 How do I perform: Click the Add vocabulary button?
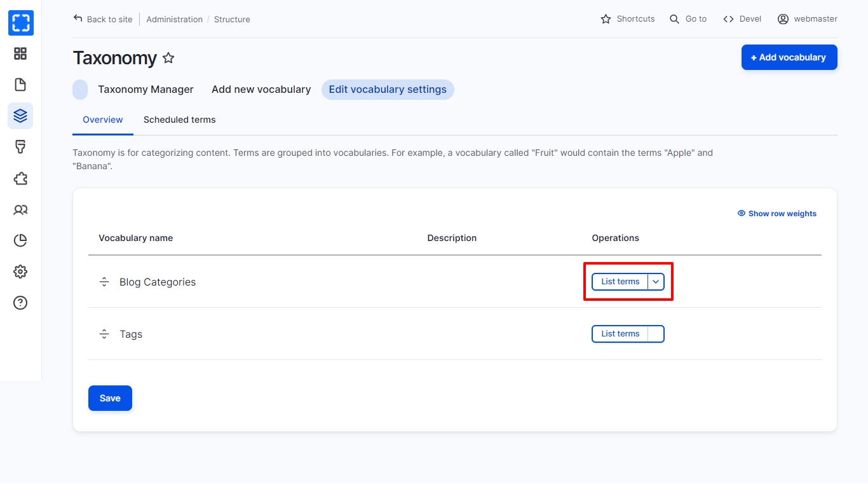pos(789,57)
